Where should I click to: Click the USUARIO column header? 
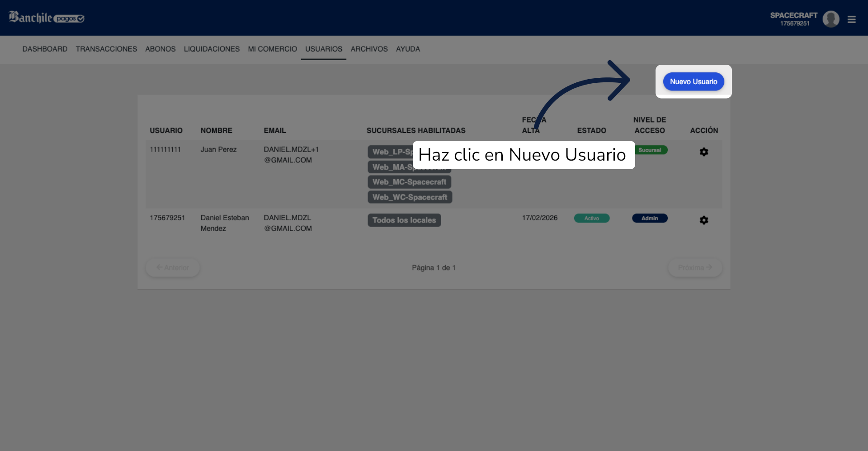coord(166,131)
